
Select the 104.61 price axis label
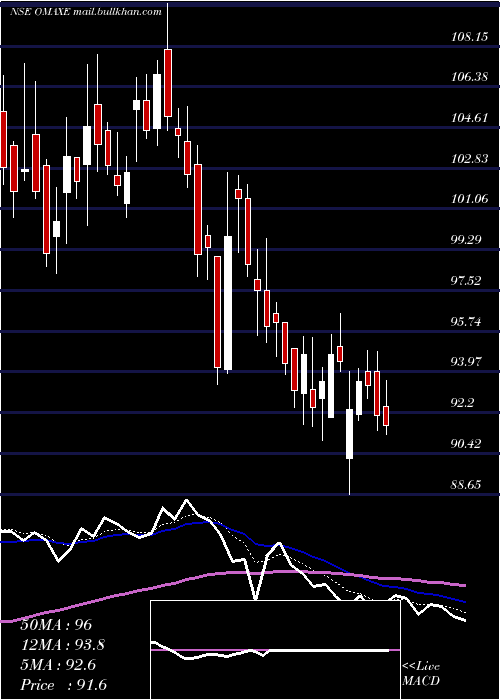point(469,118)
